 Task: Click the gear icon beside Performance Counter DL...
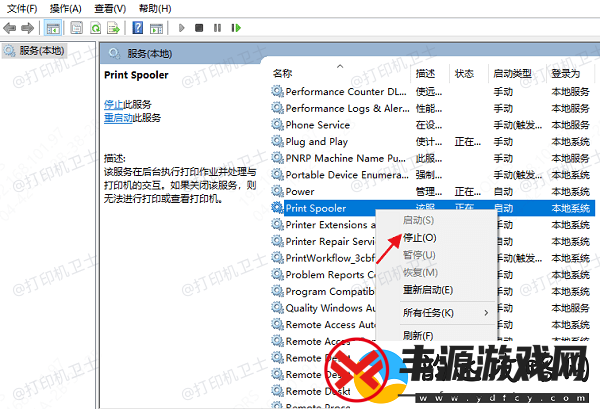tap(277, 91)
